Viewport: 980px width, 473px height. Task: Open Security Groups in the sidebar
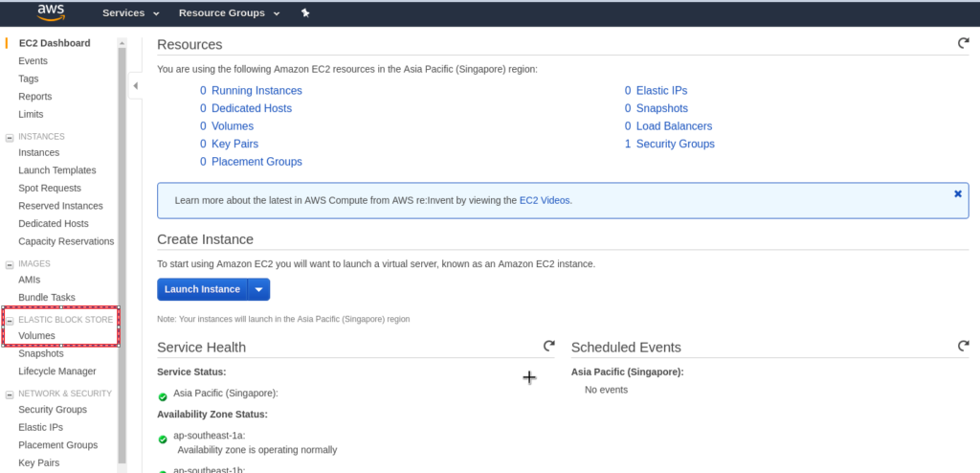(x=53, y=410)
